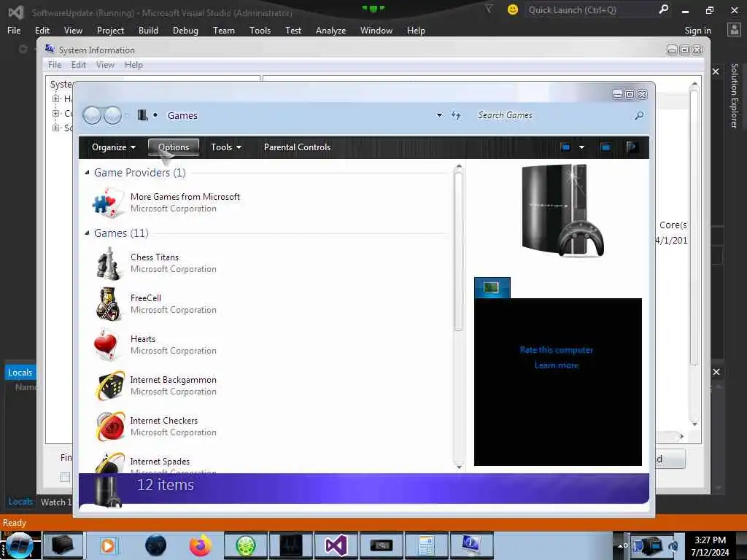Click the feedback smiley in Visual Studio
Image resolution: width=747 pixels, height=560 pixels.
point(513,9)
